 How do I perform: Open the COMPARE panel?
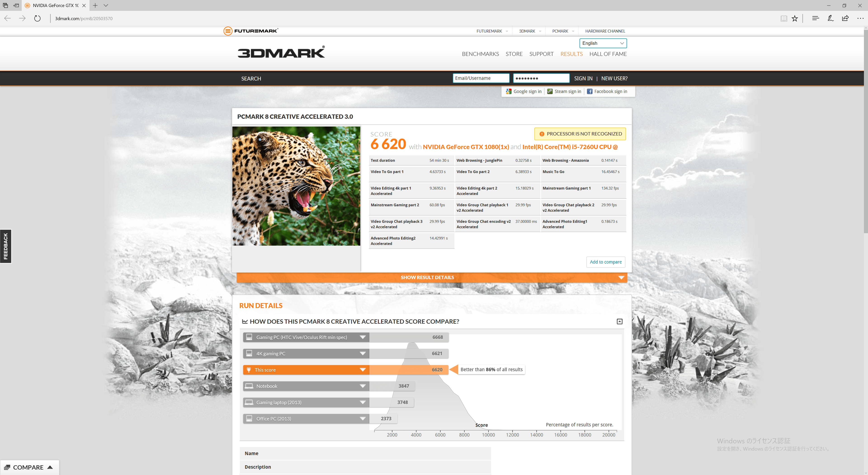pyautogui.click(x=29, y=467)
